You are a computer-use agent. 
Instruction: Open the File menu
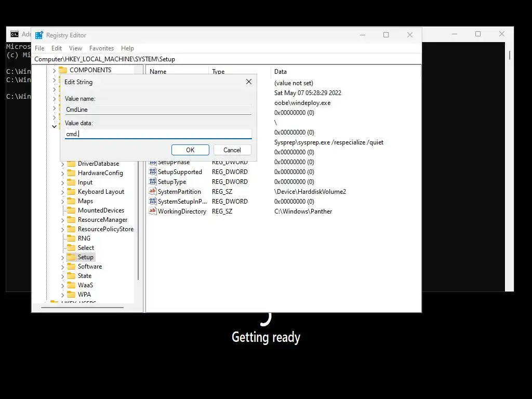(39, 48)
